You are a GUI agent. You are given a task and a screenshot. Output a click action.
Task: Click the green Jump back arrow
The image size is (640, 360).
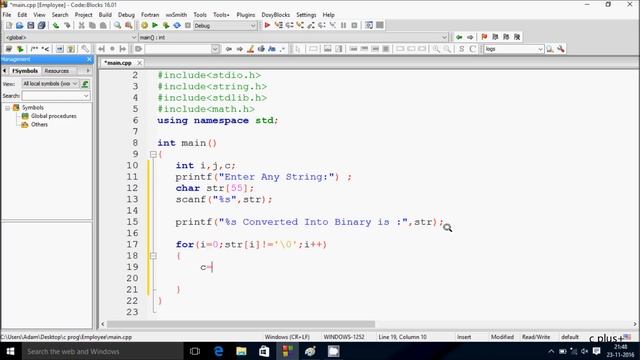click(459, 37)
